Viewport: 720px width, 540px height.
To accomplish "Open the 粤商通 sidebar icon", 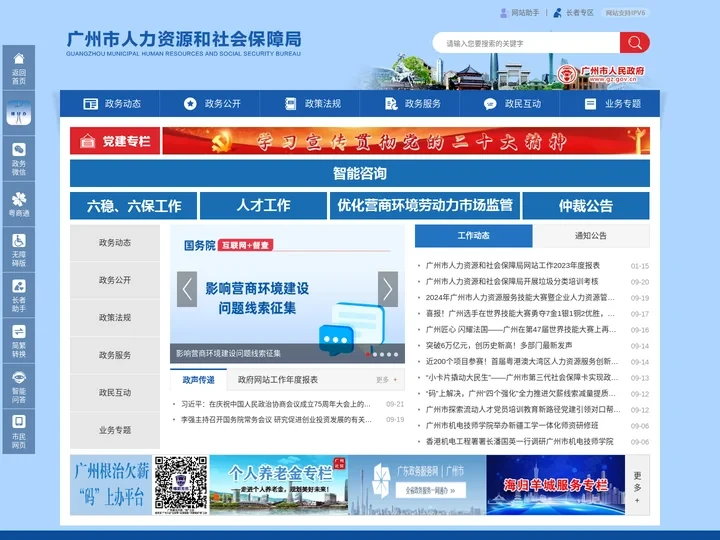I will click(19, 204).
